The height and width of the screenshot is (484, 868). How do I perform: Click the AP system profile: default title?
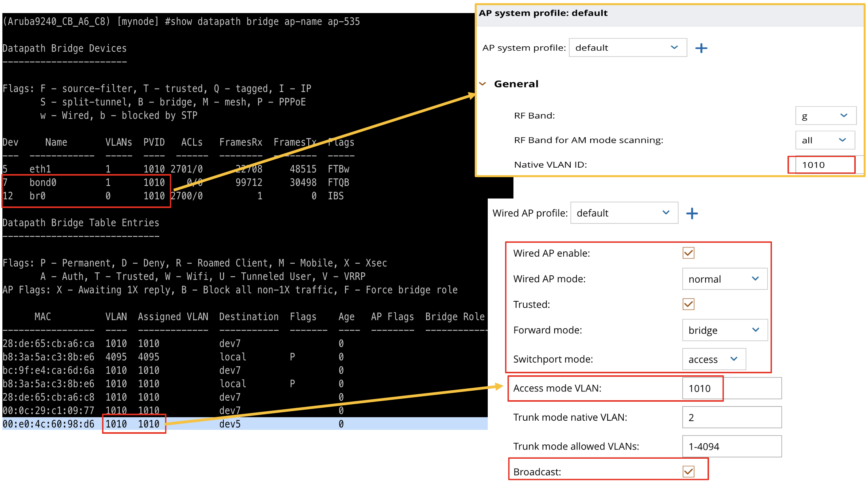click(543, 13)
